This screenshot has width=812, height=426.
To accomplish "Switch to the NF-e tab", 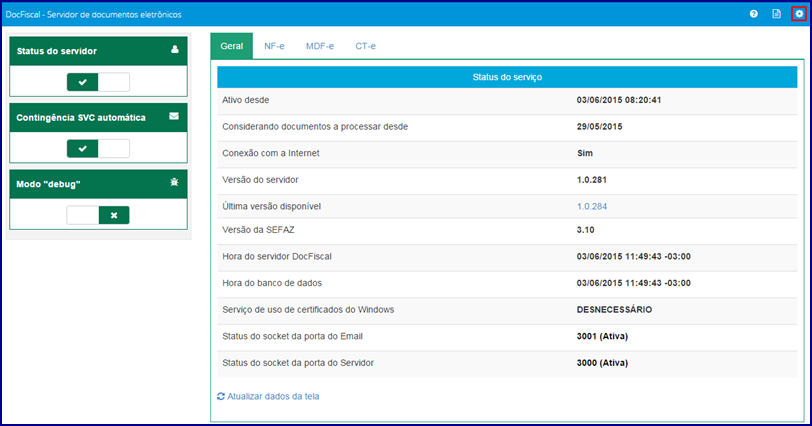I will (x=274, y=46).
